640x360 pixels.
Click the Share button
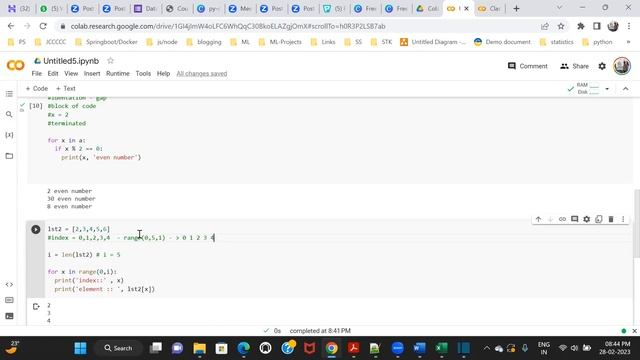pos(574,66)
